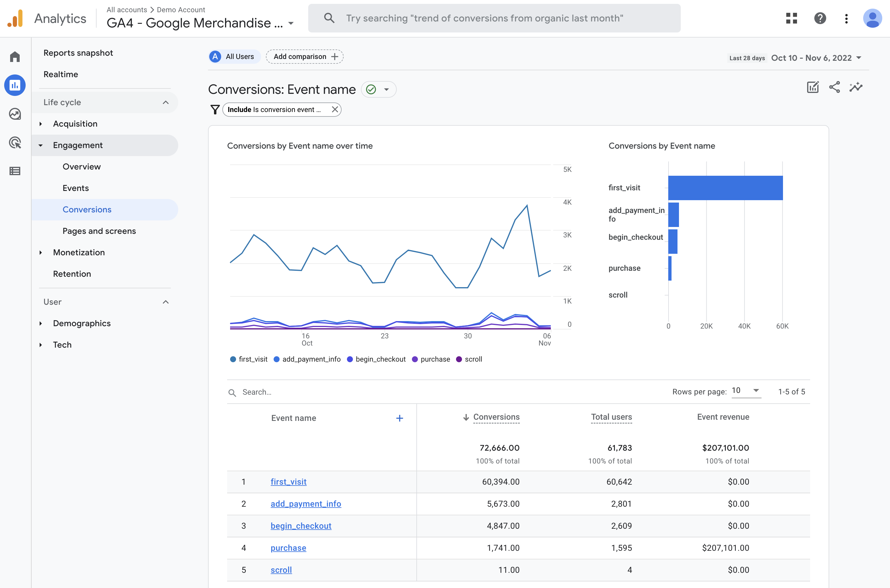Image resolution: width=890 pixels, height=588 pixels.
Task: Click the green report status checkmark
Action: point(371,89)
